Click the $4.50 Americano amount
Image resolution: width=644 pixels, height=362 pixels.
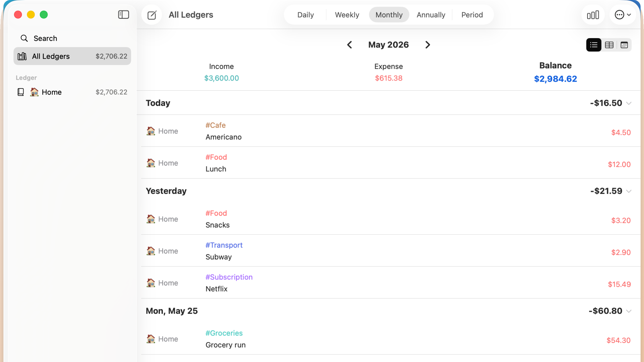621,132
